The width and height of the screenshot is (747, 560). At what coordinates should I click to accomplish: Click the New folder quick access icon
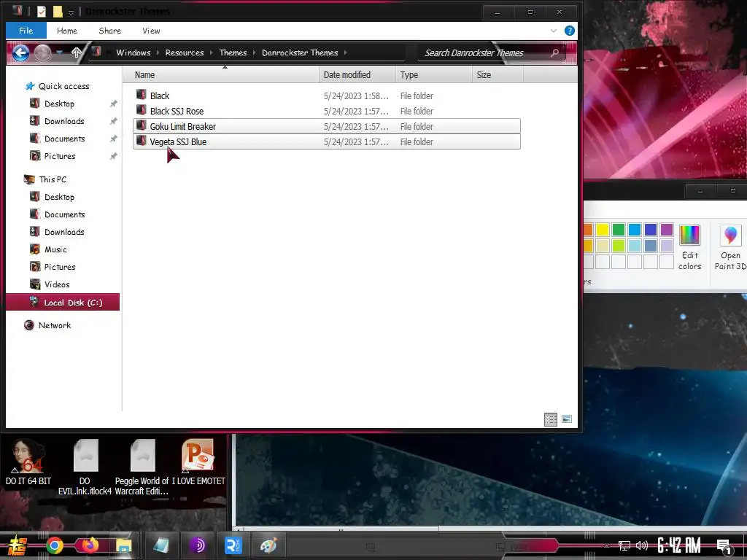58,11
